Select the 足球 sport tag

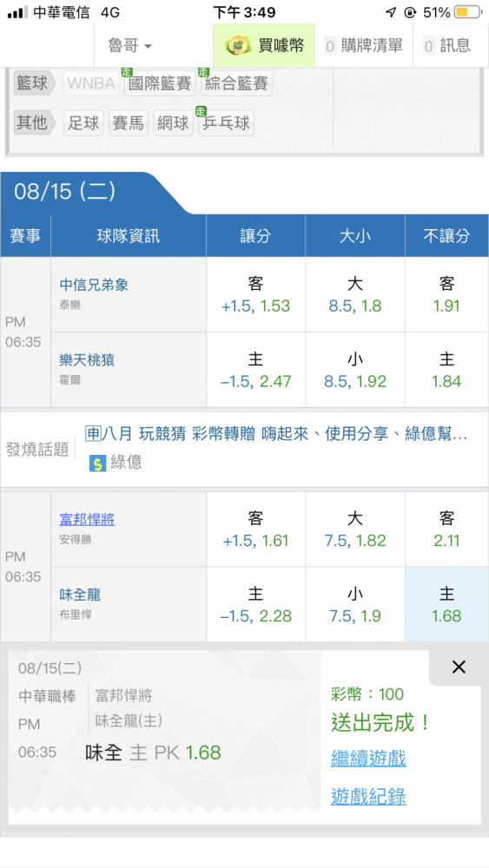83,122
